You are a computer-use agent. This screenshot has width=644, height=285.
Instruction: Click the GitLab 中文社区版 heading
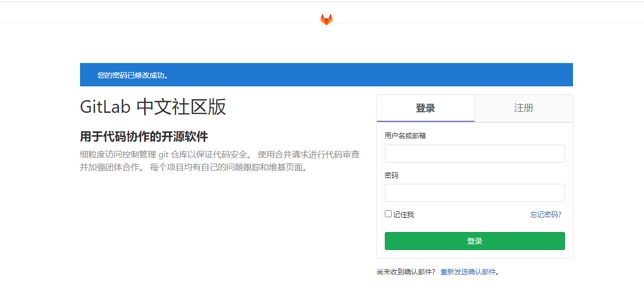coord(153,107)
